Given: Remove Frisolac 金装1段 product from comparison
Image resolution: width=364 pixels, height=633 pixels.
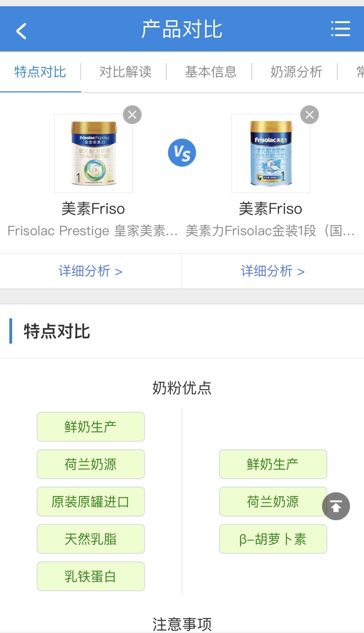Looking at the screenshot, I should (309, 115).
